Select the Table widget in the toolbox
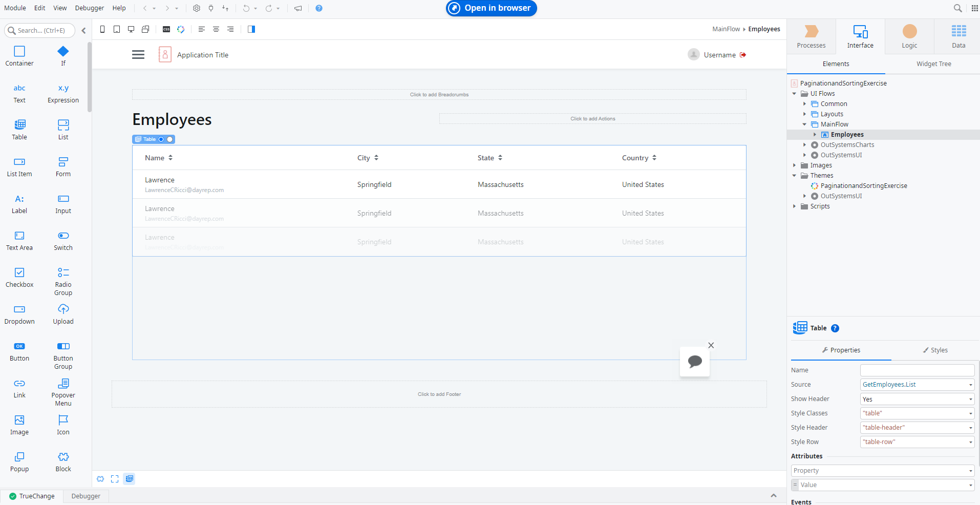 (x=19, y=129)
